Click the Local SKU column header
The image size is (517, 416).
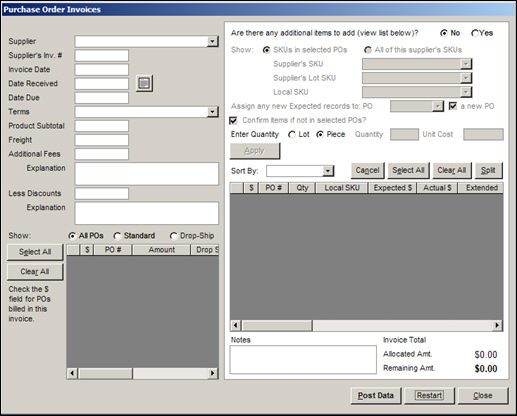tap(342, 188)
